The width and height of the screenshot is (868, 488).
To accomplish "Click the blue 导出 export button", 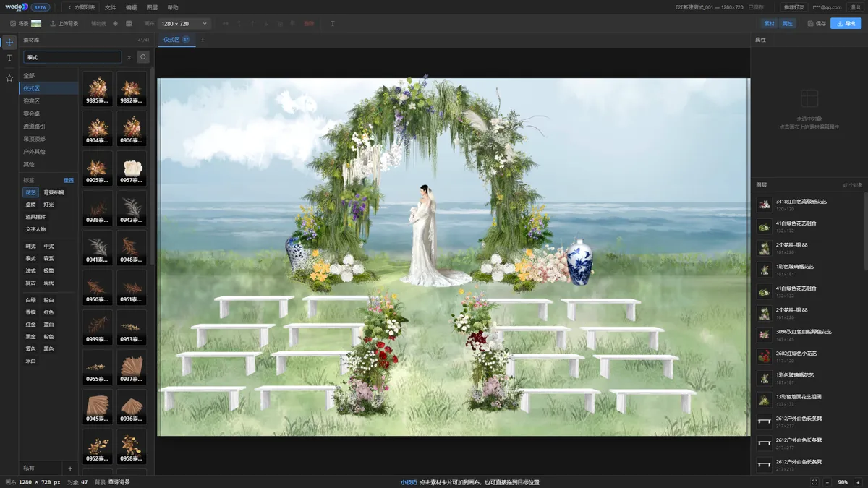I will click(x=846, y=24).
